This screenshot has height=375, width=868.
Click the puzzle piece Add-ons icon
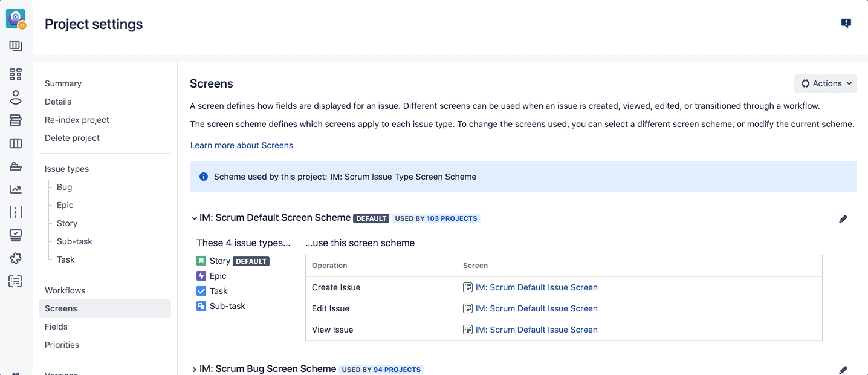point(16,258)
